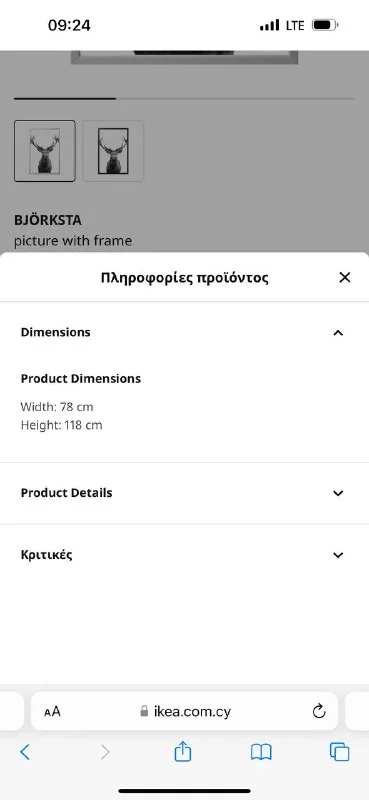Select the first unframed deer thumbnail
369x800 pixels.
[x=44, y=151]
